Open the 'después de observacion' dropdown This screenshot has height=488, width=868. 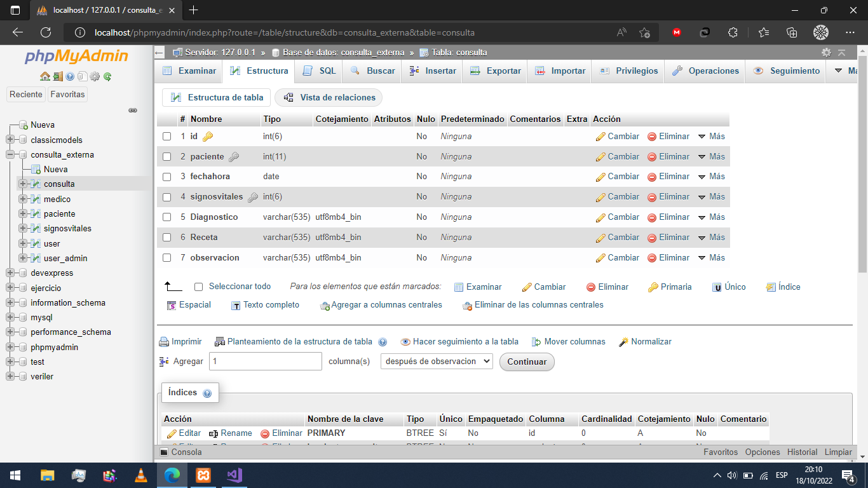point(437,362)
